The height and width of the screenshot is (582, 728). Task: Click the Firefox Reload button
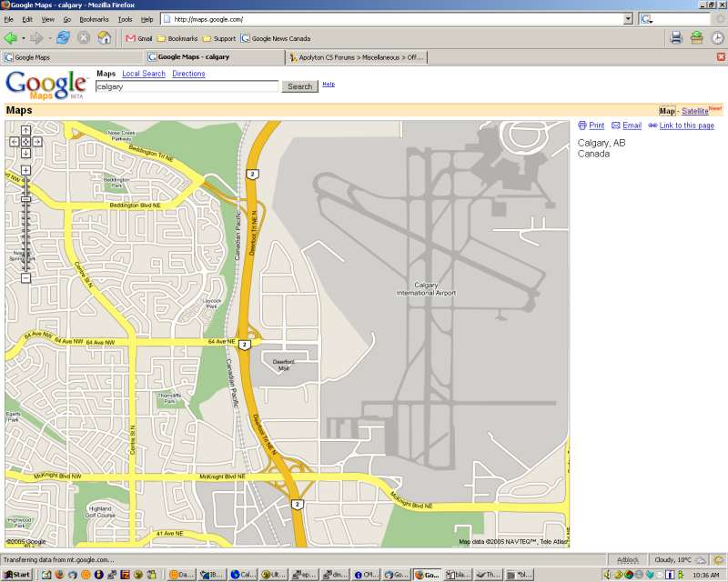point(63,37)
